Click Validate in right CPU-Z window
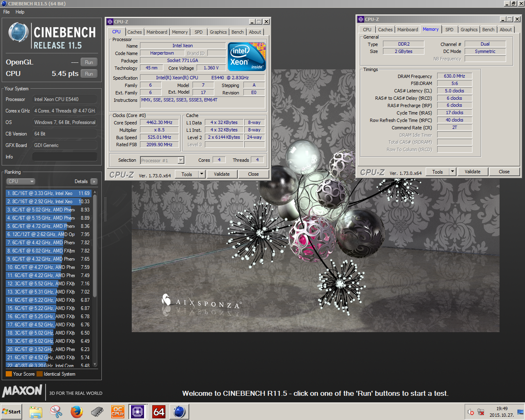 pos(472,172)
